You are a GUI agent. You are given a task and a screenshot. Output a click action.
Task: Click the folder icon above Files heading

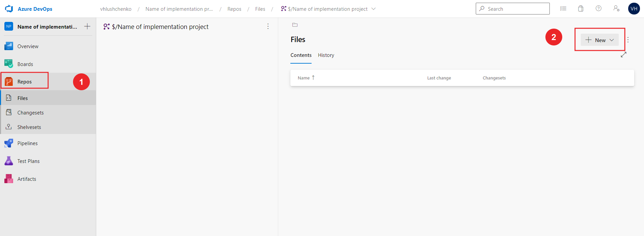pyautogui.click(x=295, y=25)
